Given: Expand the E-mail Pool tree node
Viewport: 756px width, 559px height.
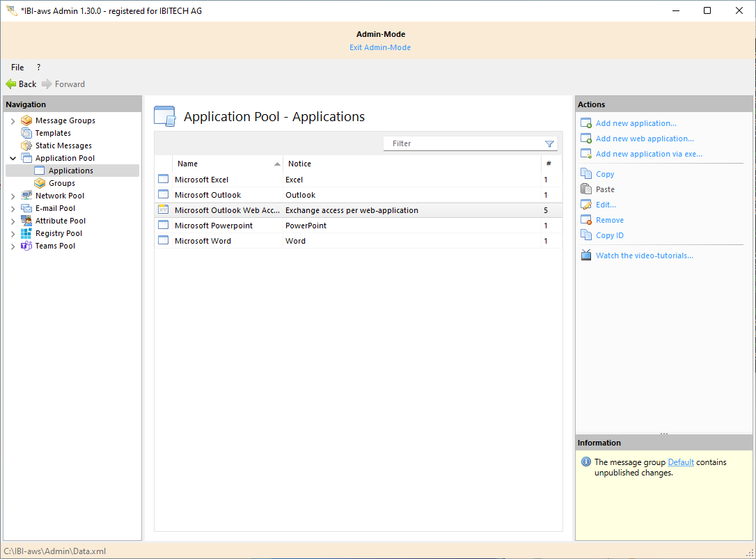Looking at the screenshot, I should pos(13,209).
